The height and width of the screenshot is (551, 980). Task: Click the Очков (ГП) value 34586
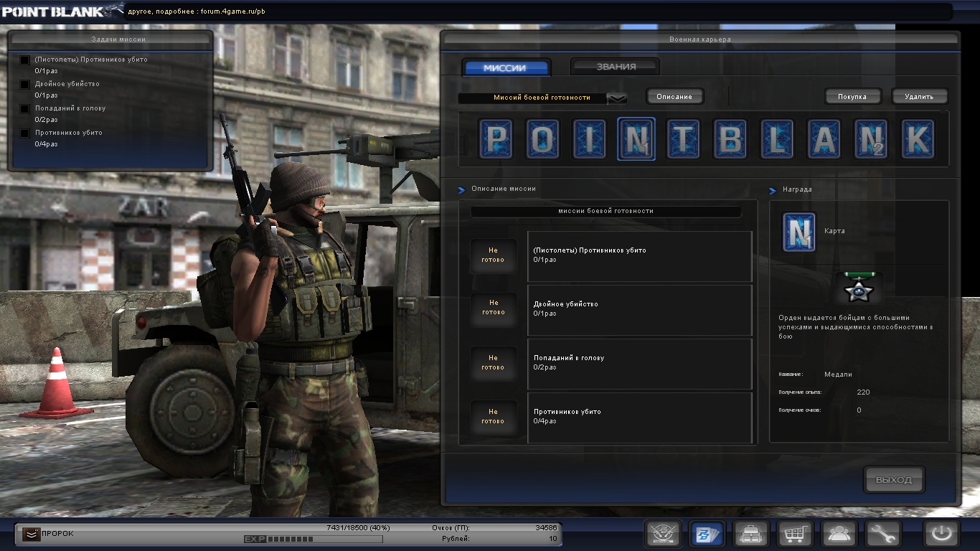click(546, 528)
